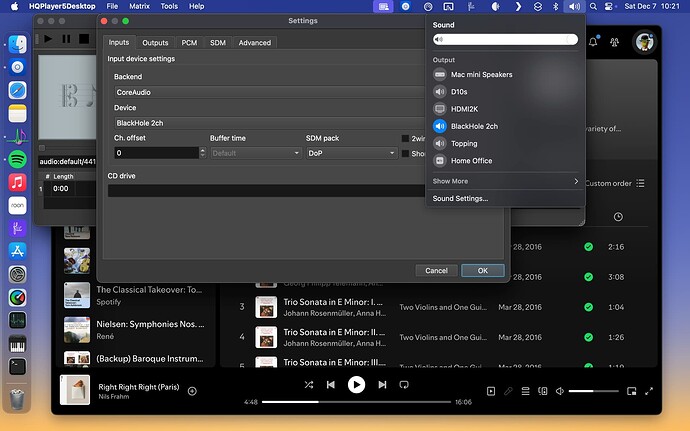Skip to previous track in Spotify
This screenshot has height=431, width=690.
click(x=331, y=385)
